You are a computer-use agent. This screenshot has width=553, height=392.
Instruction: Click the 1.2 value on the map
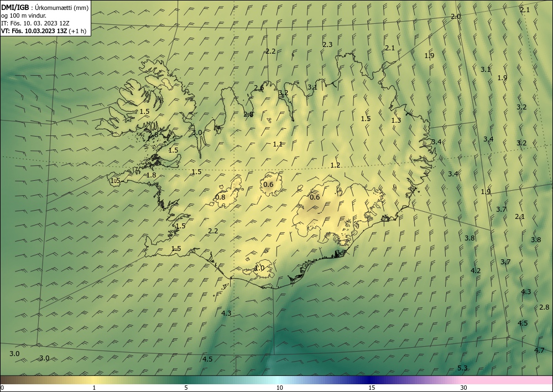pos(336,165)
